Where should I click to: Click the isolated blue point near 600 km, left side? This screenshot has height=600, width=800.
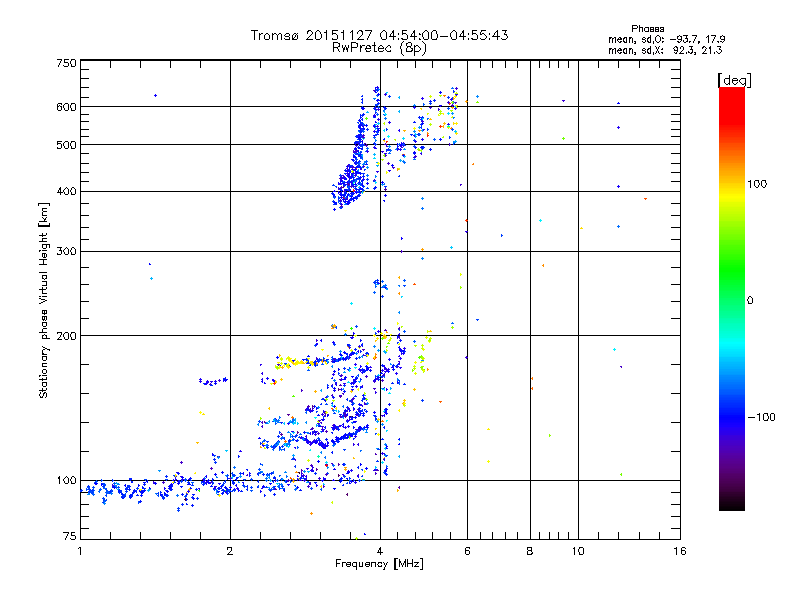click(156, 95)
